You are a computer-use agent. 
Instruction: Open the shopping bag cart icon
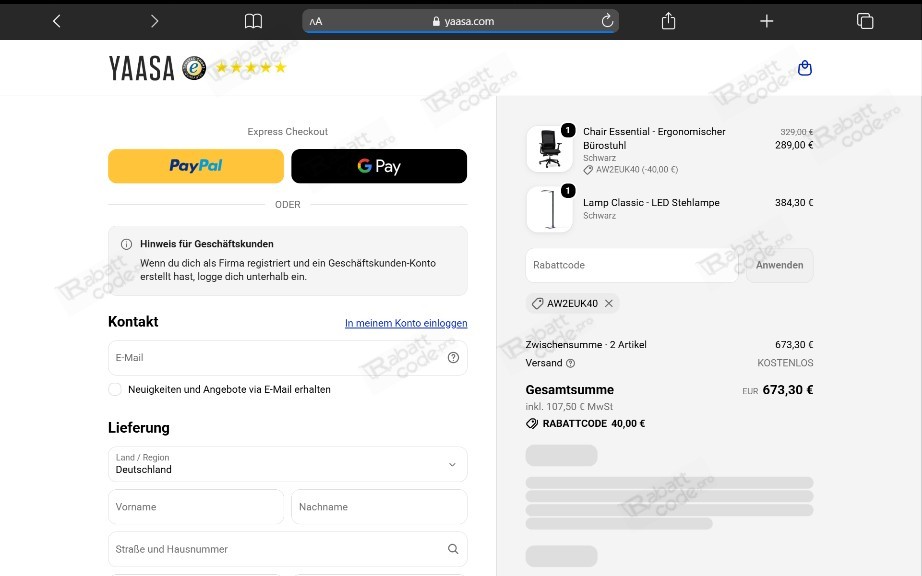(804, 68)
